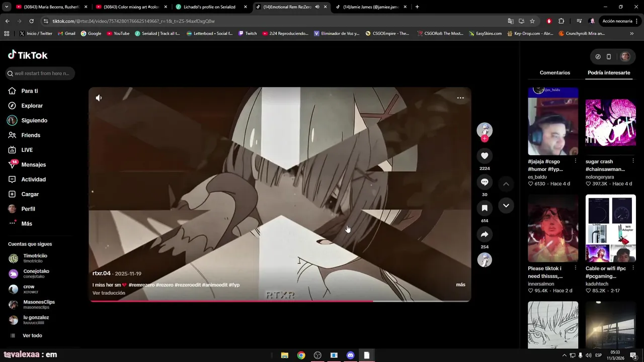Go to the next video with down chevron

pos(506,206)
